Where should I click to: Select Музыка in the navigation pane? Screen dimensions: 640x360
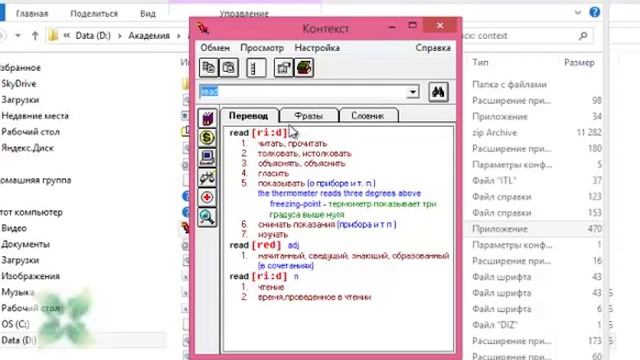pyautogui.click(x=18, y=292)
